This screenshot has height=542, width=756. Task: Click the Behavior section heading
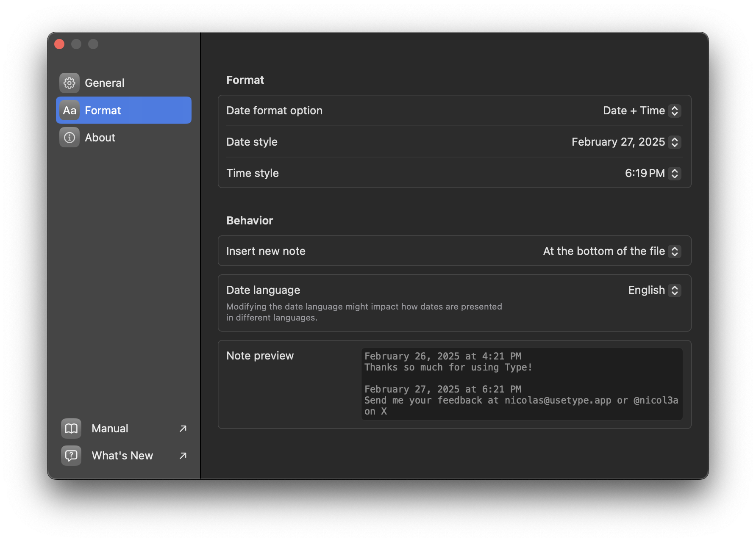coord(250,221)
